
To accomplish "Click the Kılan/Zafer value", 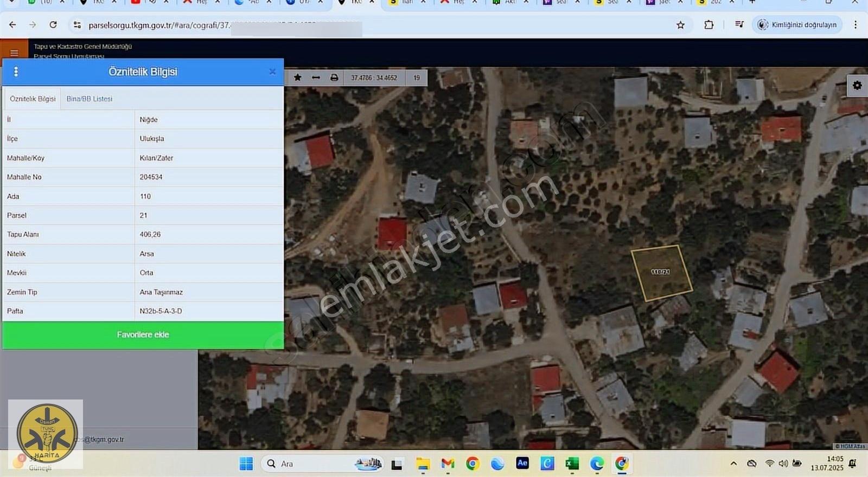I will [156, 158].
